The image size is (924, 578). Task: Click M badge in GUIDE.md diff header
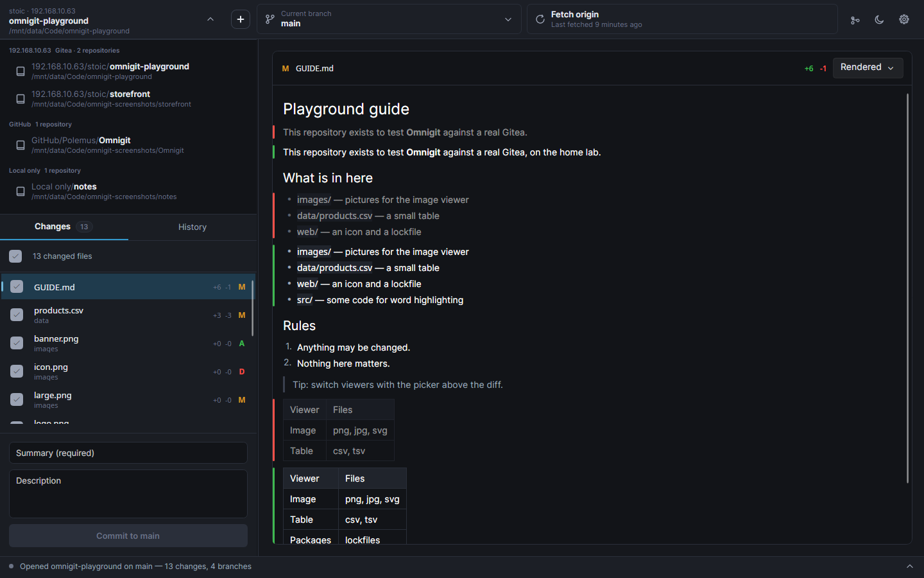pos(286,69)
